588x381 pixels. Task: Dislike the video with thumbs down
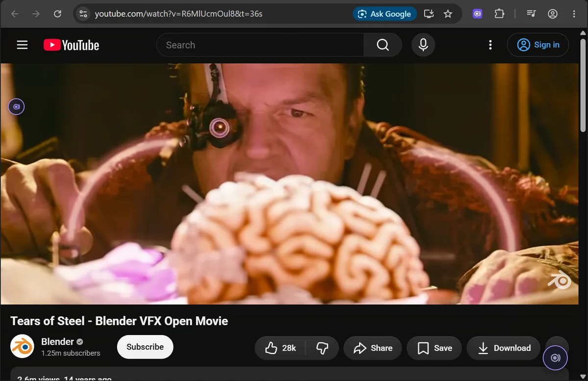pos(322,348)
